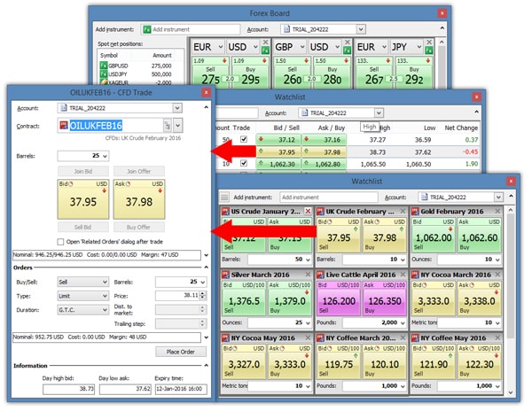Close the Gold February 2016 tile
Viewport: 532px width, 411px height.
499,212
